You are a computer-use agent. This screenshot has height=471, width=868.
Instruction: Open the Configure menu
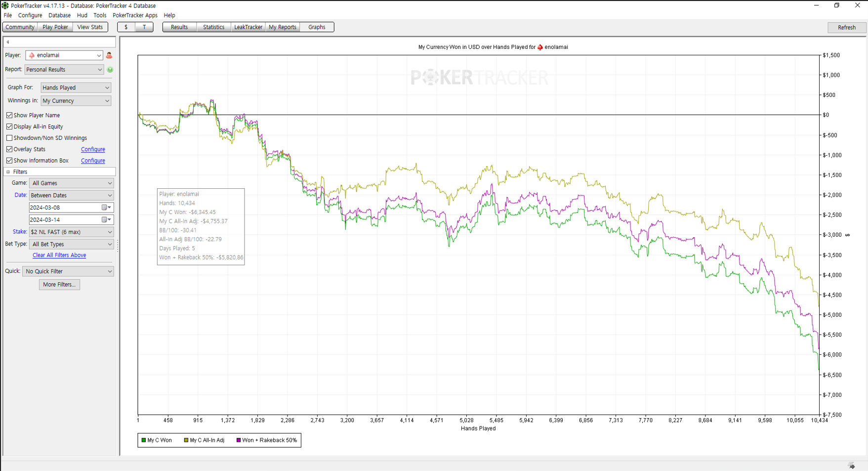(30, 15)
